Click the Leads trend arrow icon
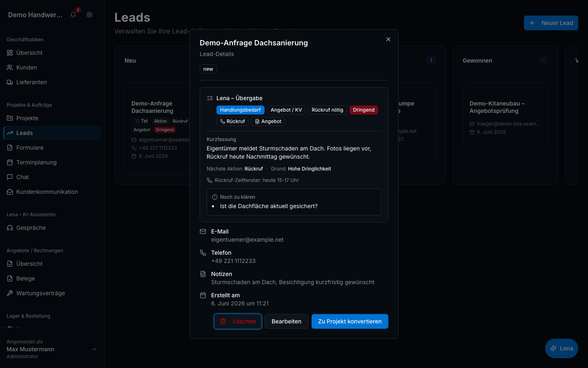The height and width of the screenshot is (368, 588). (x=10, y=133)
